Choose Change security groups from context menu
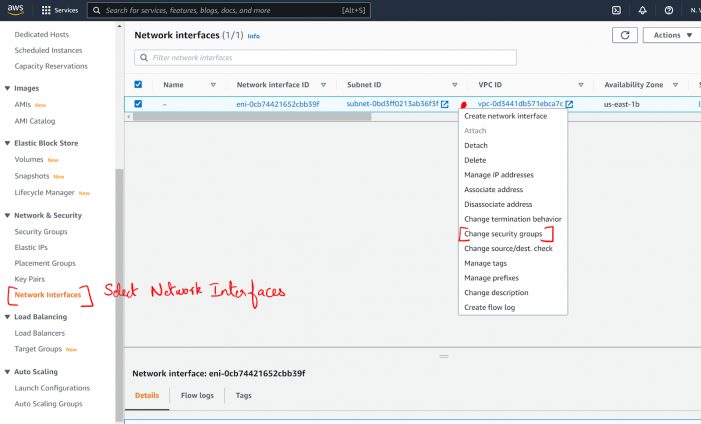701x424 pixels. click(x=503, y=234)
